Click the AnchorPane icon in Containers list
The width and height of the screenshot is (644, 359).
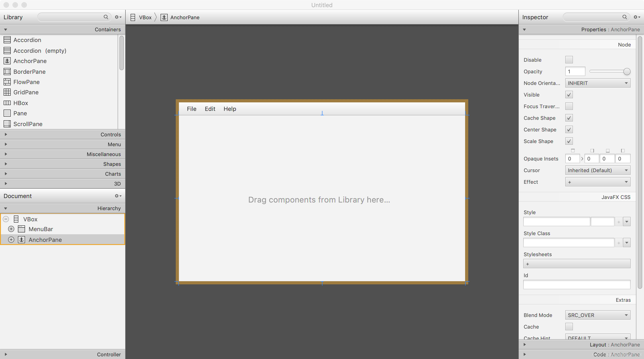point(7,61)
